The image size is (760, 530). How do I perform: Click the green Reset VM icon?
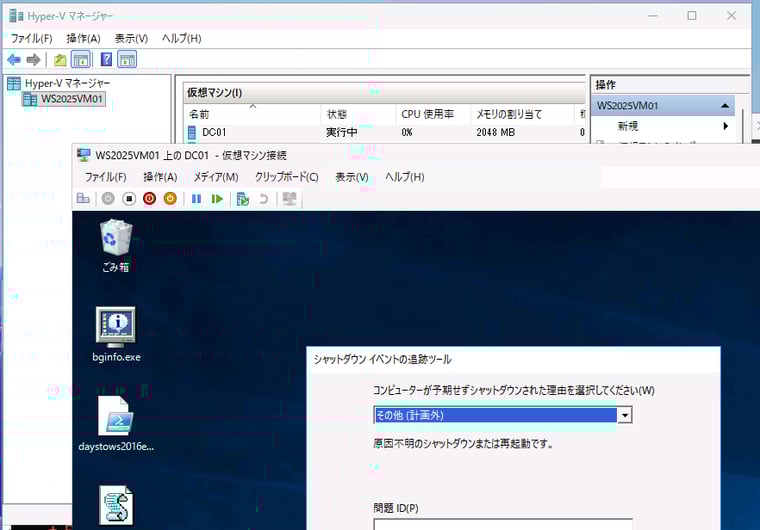point(217,199)
